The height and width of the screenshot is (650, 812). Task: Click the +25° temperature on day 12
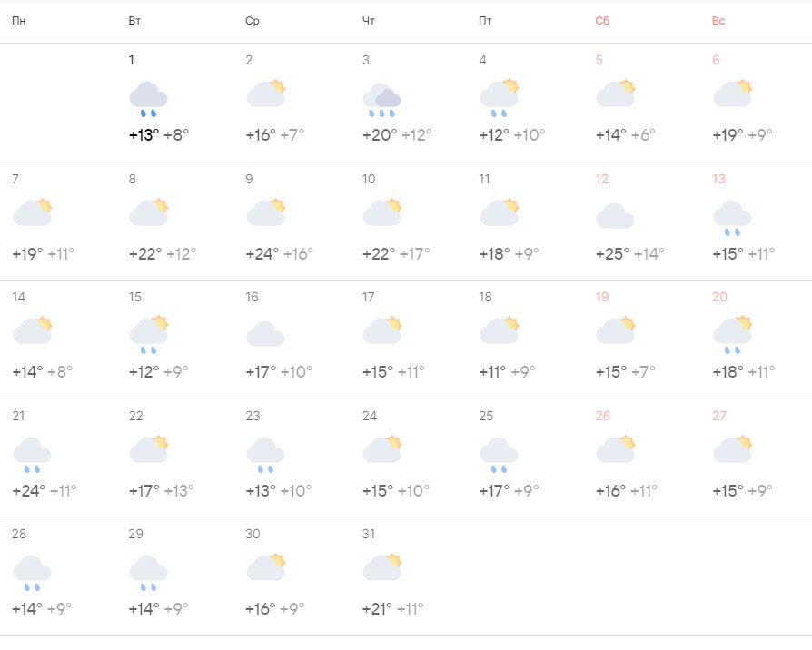click(x=612, y=253)
